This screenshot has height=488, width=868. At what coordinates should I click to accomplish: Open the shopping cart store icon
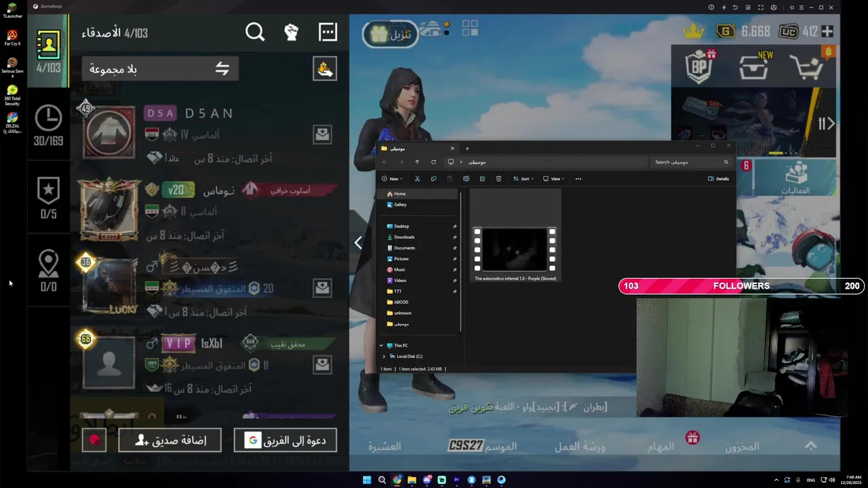tap(807, 67)
